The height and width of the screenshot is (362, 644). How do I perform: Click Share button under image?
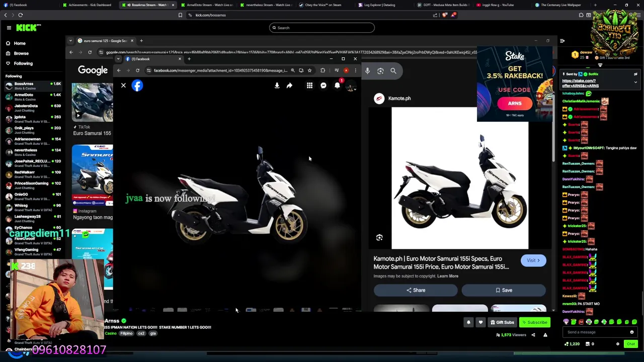416,290
